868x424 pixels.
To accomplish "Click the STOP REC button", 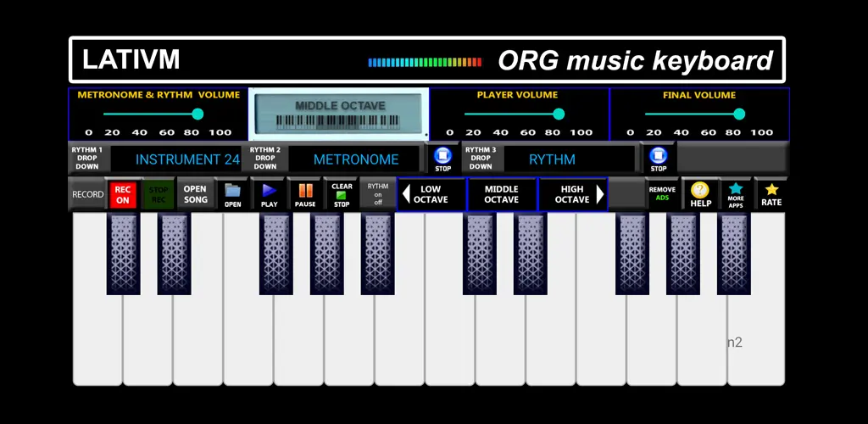I will 159,195.
